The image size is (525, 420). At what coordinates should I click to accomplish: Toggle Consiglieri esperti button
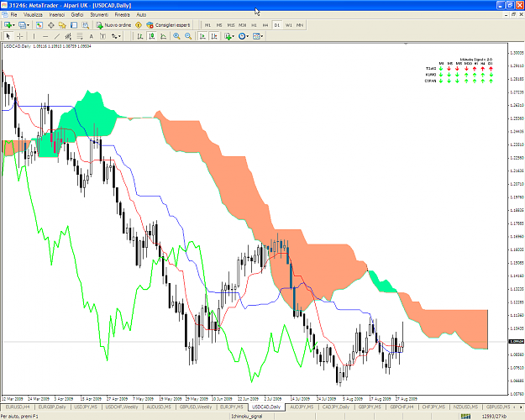pos(168,25)
